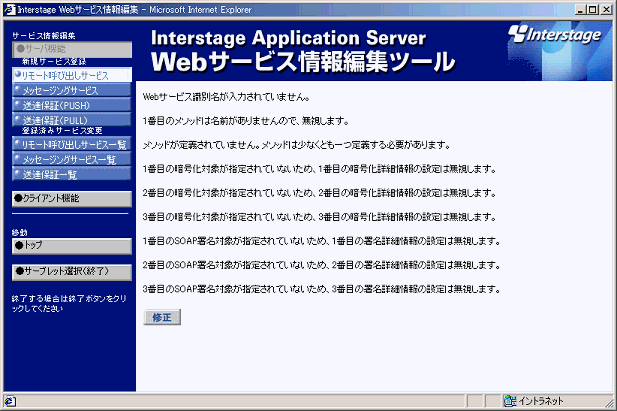Minimize the Internet Explorer window

(x=580, y=10)
